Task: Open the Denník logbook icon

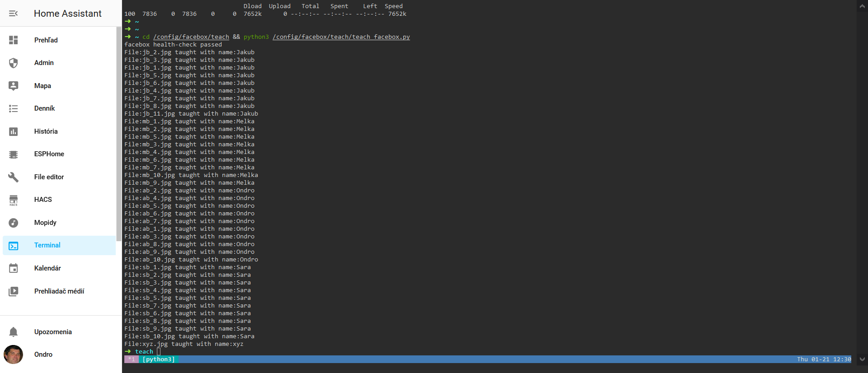Action: (x=14, y=108)
